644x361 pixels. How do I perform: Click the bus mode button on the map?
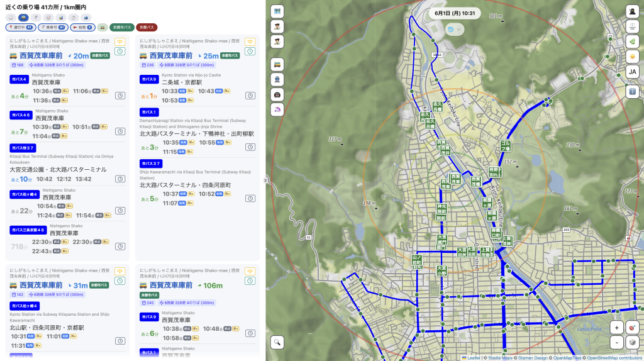pyautogui.click(x=277, y=65)
